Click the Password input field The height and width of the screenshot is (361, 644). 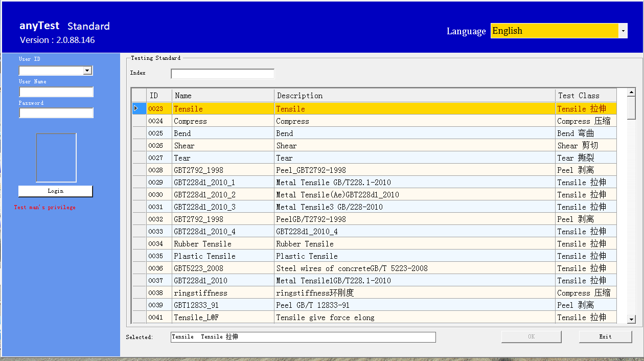pyautogui.click(x=56, y=113)
